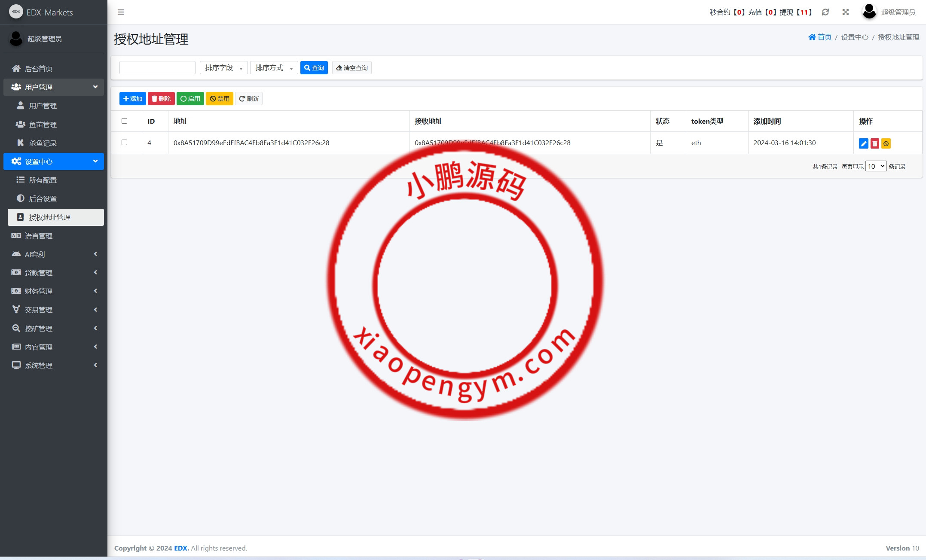Click the home icon in the breadcrumb

(812, 37)
